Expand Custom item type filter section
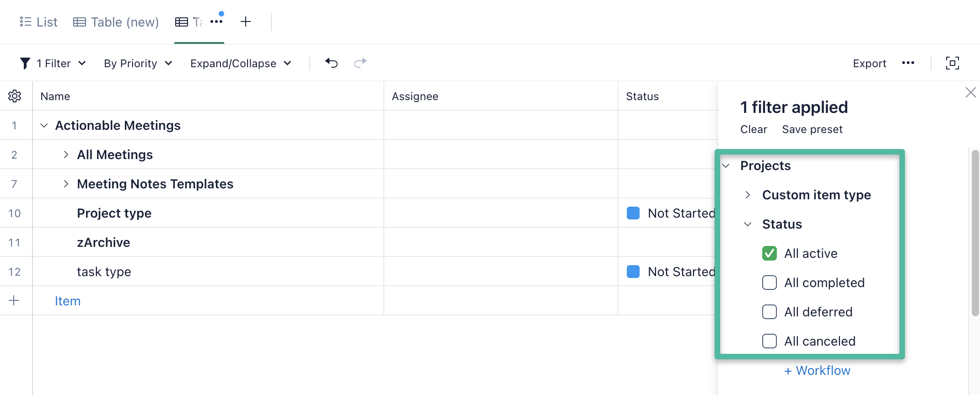Viewport: 980px width, 395px height. [x=748, y=195]
